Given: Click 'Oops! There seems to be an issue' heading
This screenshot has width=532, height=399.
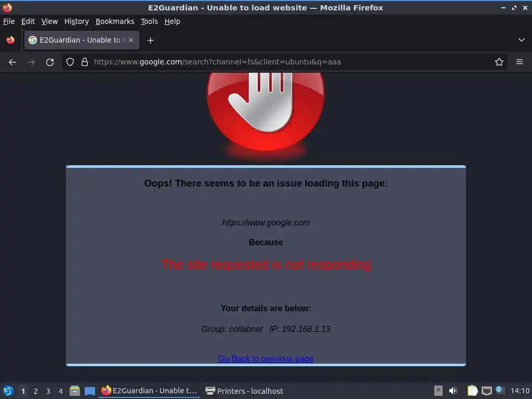Looking at the screenshot, I should pyautogui.click(x=266, y=183).
